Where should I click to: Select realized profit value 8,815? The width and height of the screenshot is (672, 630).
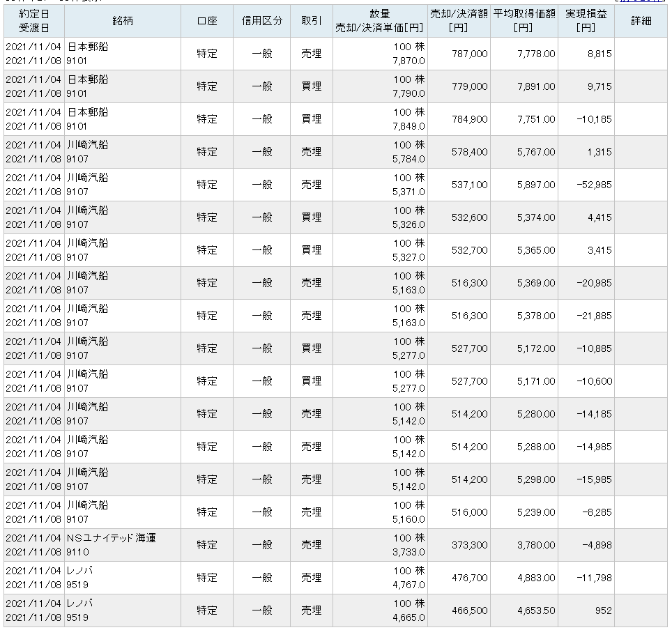click(x=600, y=54)
